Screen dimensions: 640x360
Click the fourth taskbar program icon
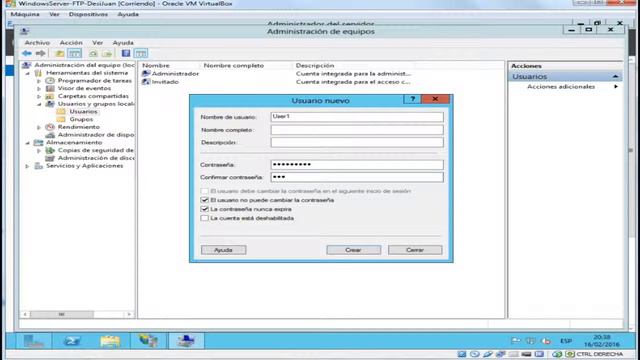tap(149, 341)
